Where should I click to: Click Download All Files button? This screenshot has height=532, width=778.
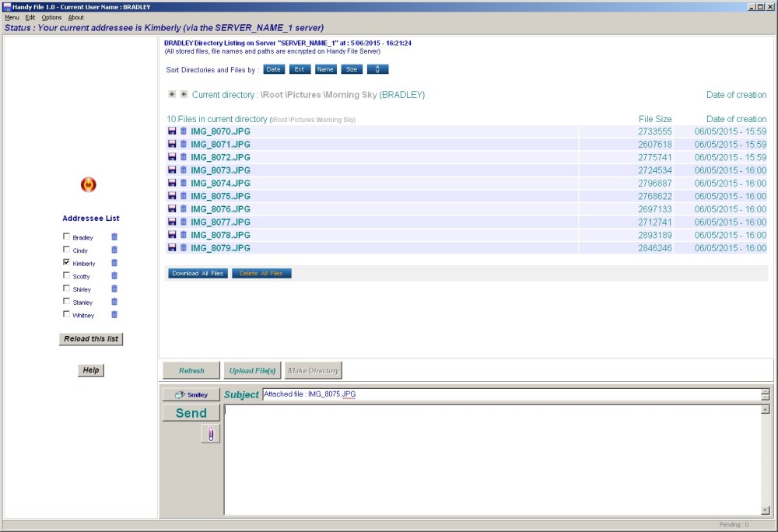click(198, 273)
